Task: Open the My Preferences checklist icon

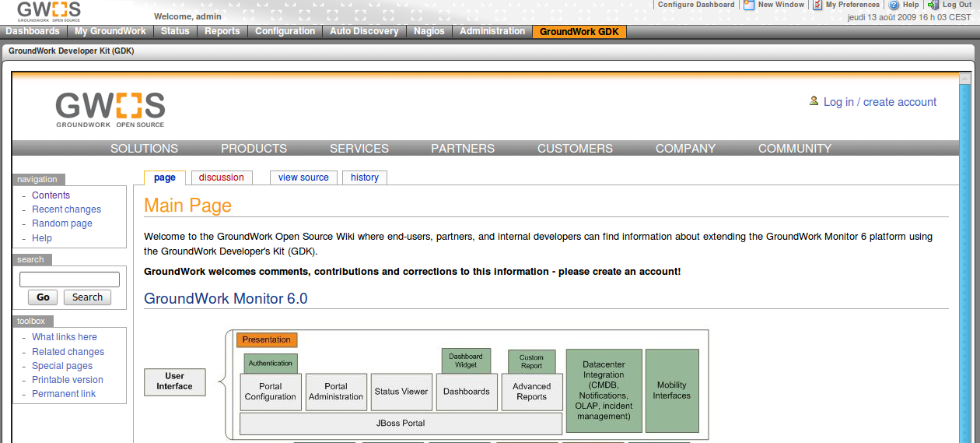Action: (x=817, y=5)
